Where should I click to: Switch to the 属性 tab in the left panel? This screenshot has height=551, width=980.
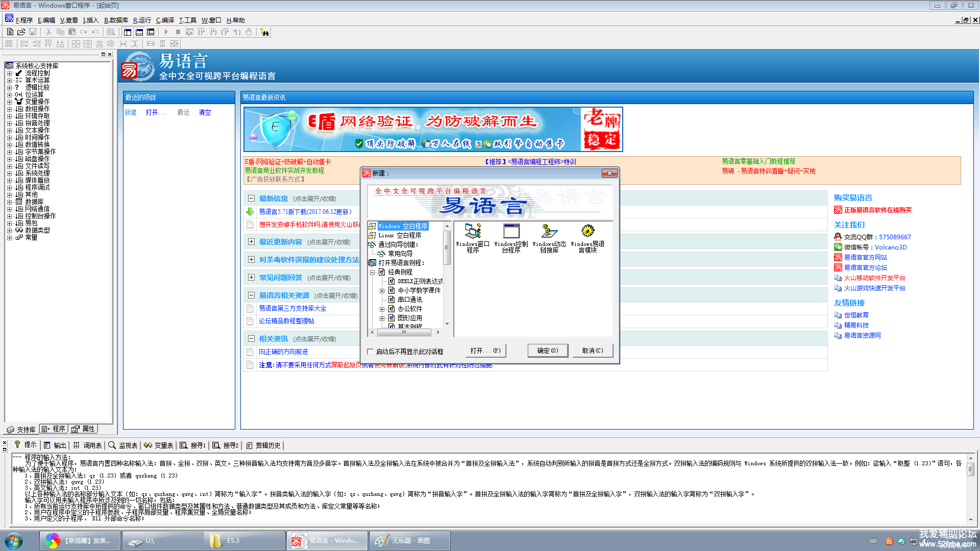[x=83, y=429]
